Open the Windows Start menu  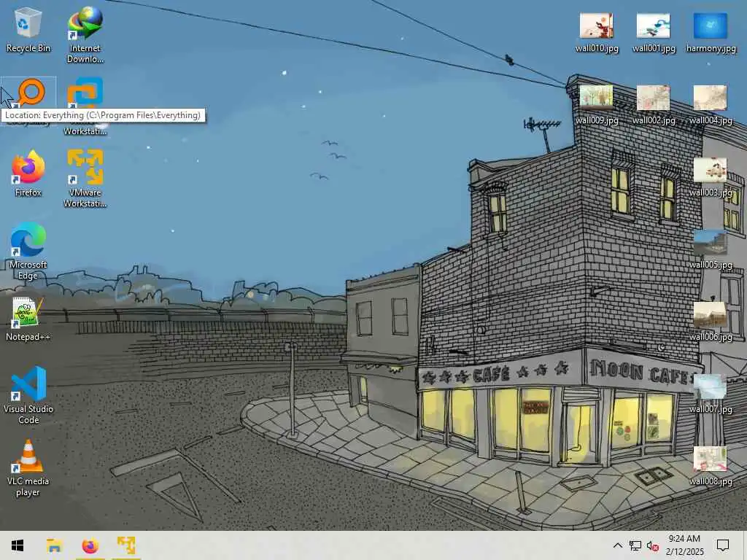point(18,545)
